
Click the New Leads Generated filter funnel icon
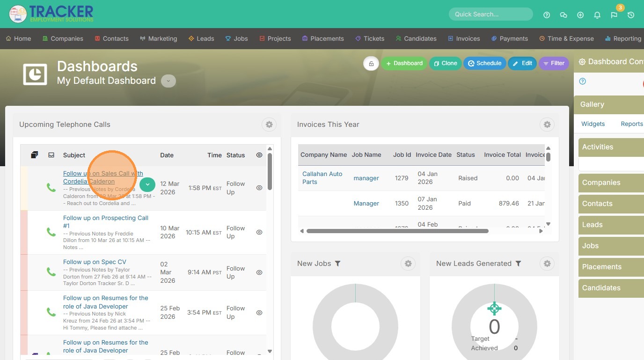518,264
